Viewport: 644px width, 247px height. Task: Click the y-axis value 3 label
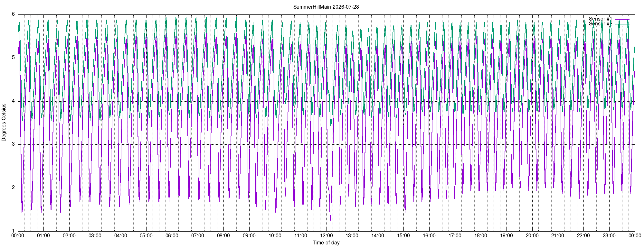(13, 144)
